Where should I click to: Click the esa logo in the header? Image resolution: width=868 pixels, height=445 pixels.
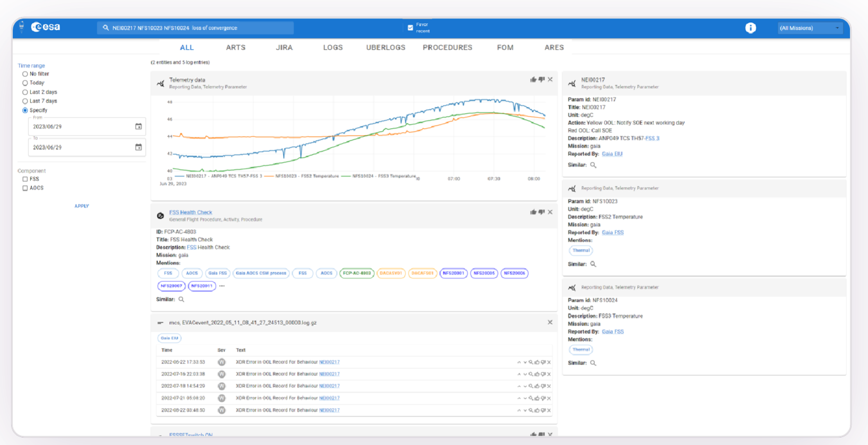pyautogui.click(x=46, y=27)
